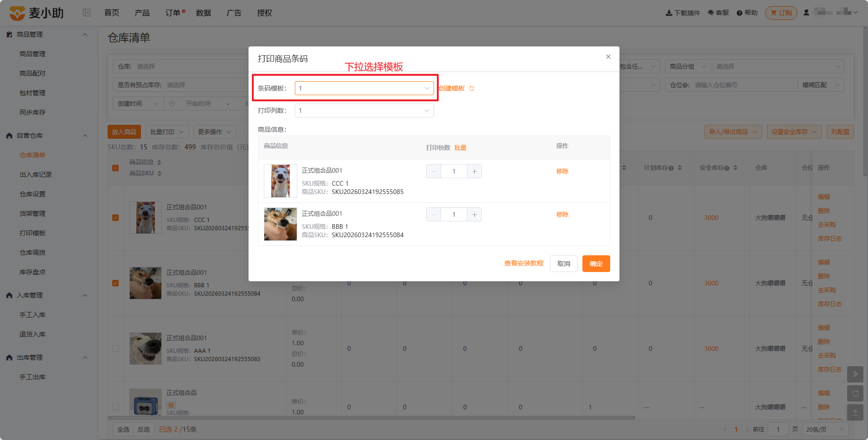Open the 条码模板 dropdown
The height and width of the screenshot is (440, 868).
[x=364, y=88]
